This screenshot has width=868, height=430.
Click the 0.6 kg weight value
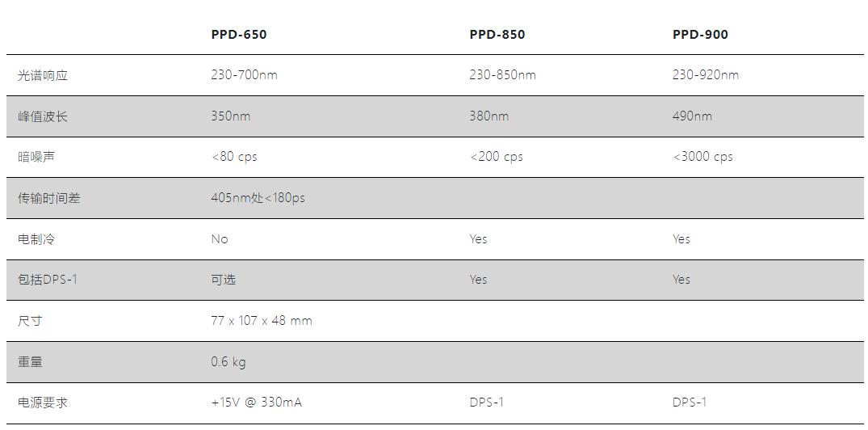[228, 362]
